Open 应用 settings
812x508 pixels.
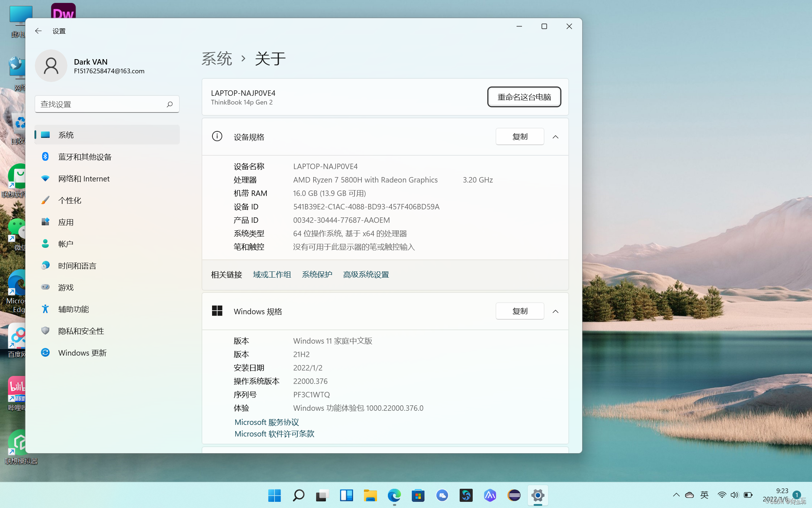coord(107,222)
